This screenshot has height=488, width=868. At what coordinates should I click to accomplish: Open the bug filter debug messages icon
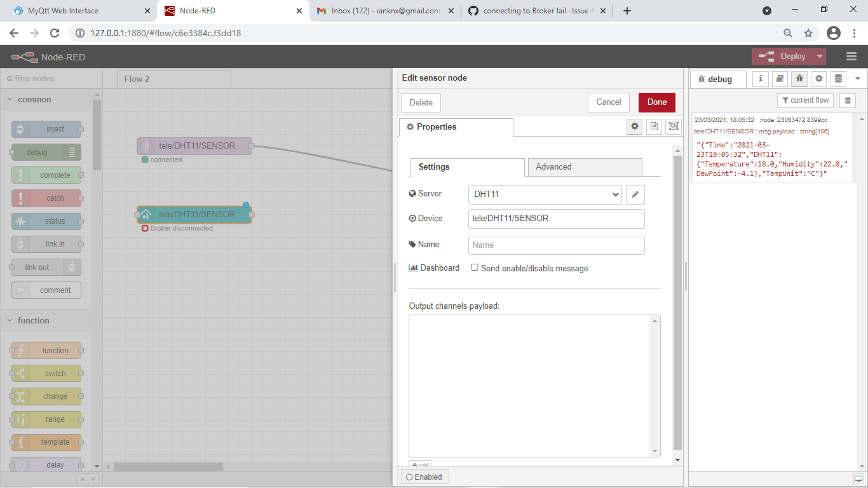tap(799, 79)
